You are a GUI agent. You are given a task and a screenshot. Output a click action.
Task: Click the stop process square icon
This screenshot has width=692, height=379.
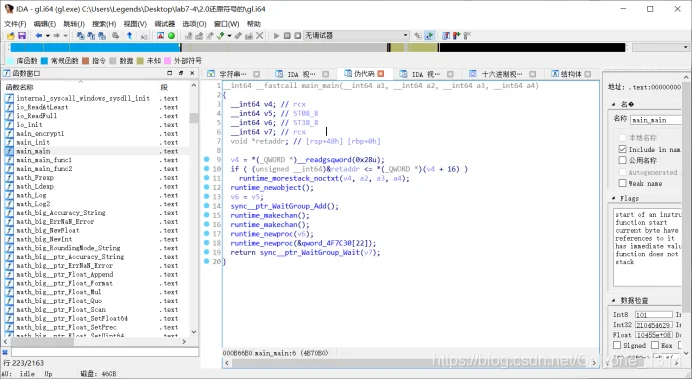click(298, 36)
